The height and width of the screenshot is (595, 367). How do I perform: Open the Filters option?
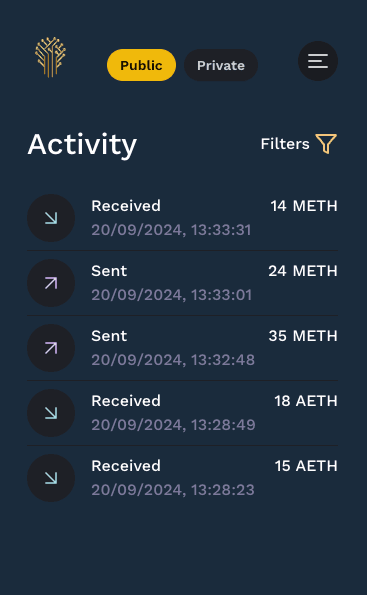299,144
